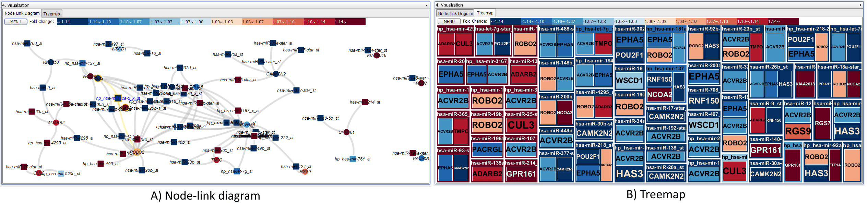Click the dark red GPR161 circle node
This screenshot has height=203, width=868.
[x=346, y=132]
